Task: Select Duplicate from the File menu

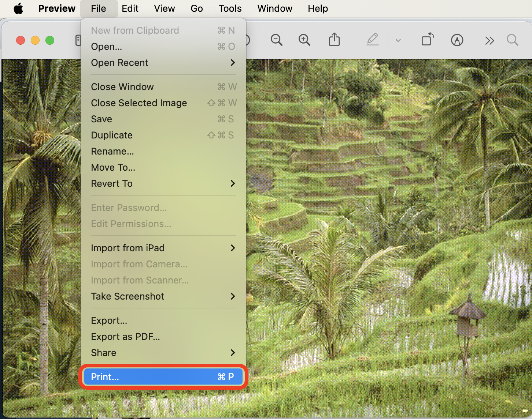Action: [x=112, y=135]
